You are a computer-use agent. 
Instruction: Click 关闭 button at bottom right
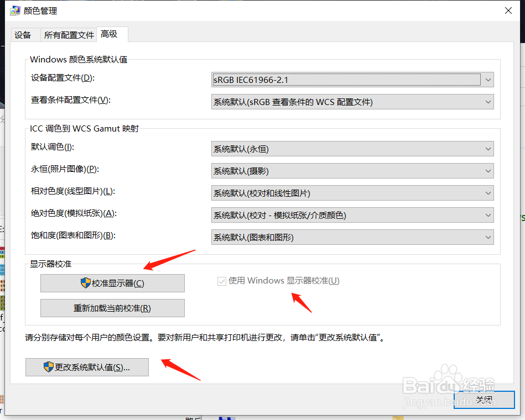click(484, 400)
